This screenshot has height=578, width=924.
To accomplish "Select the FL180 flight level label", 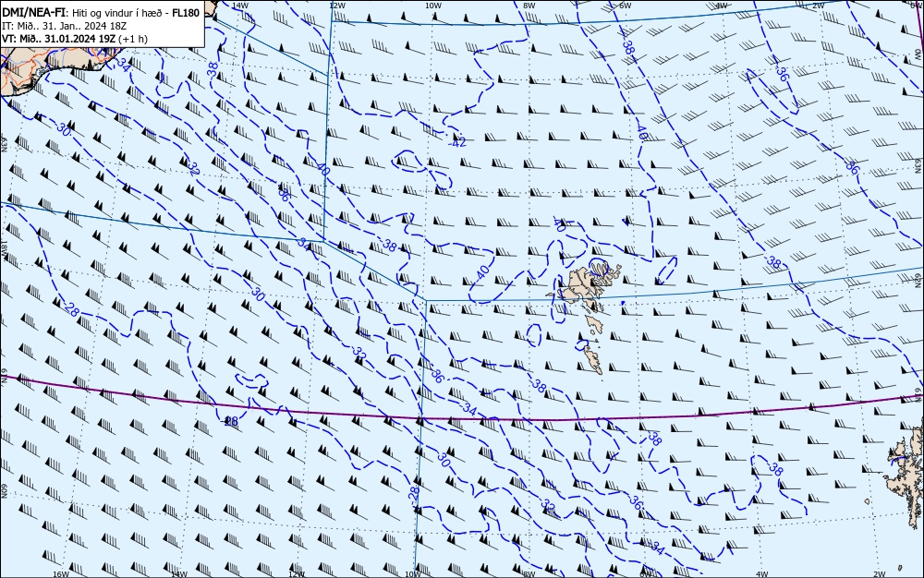I will point(186,13).
